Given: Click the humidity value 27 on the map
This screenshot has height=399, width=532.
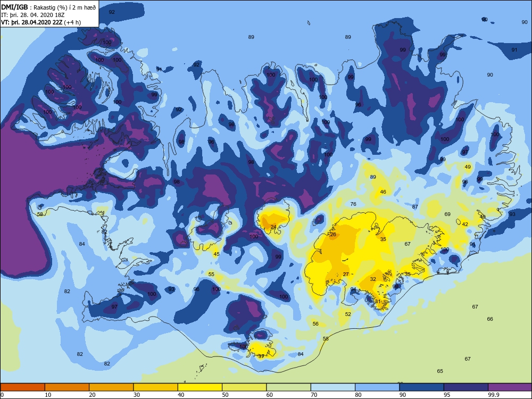Looking at the screenshot, I should coord(346,274).
